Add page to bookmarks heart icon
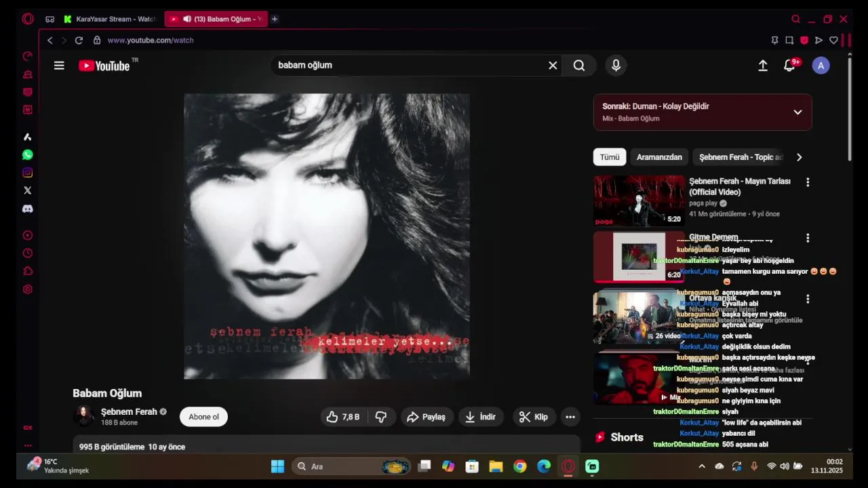Viewport: 868px width, 488px height. (833, 40)
